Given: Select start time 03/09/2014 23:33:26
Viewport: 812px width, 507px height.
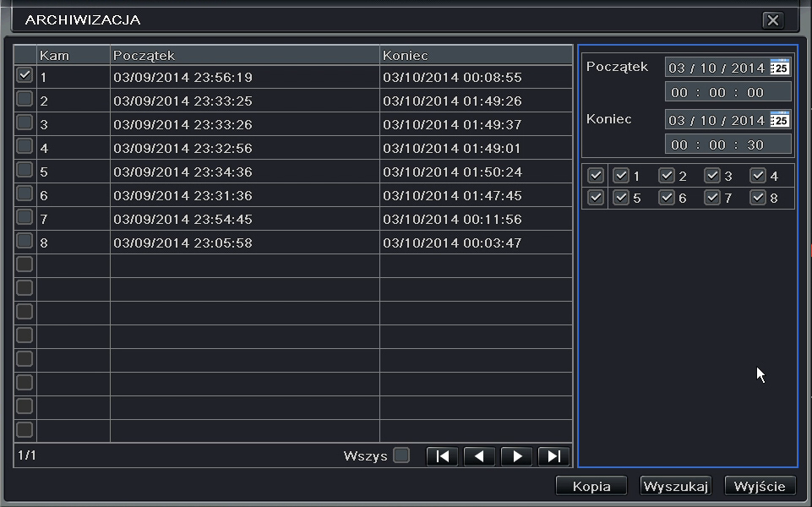Looking at the screenshot, I should (183, 125).
